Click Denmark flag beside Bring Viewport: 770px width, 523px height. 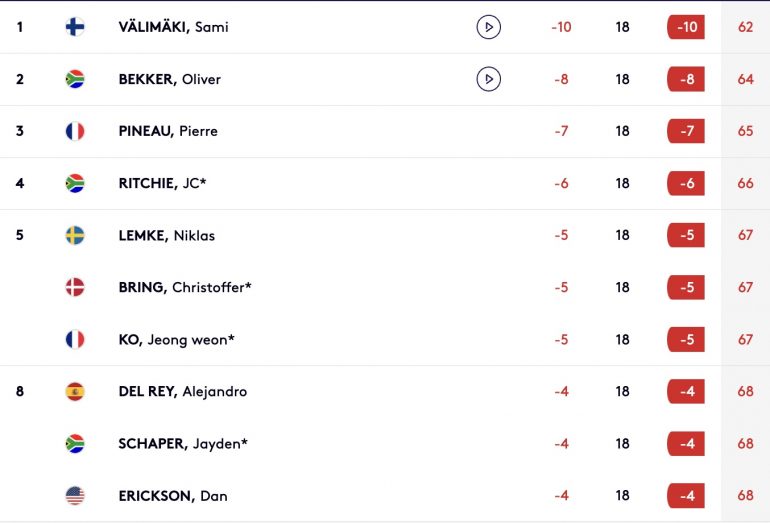(x=75, y=287)
